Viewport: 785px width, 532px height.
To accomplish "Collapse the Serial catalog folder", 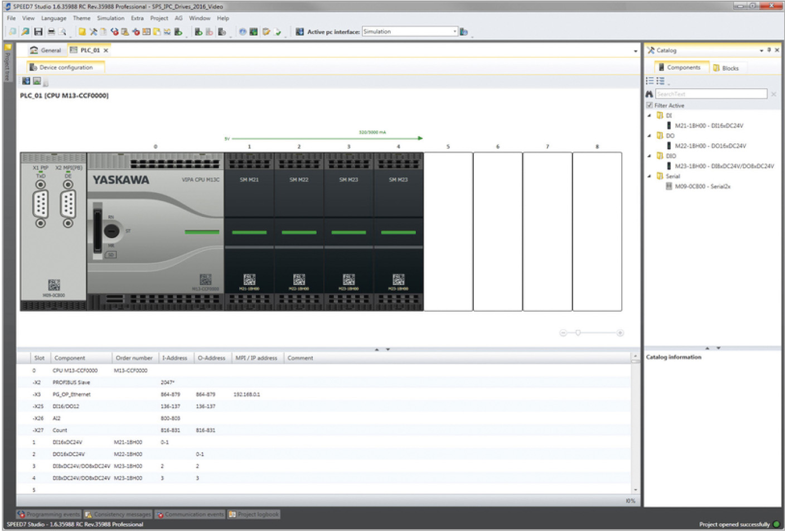I will pyautogui.click(x=650, y=176).
